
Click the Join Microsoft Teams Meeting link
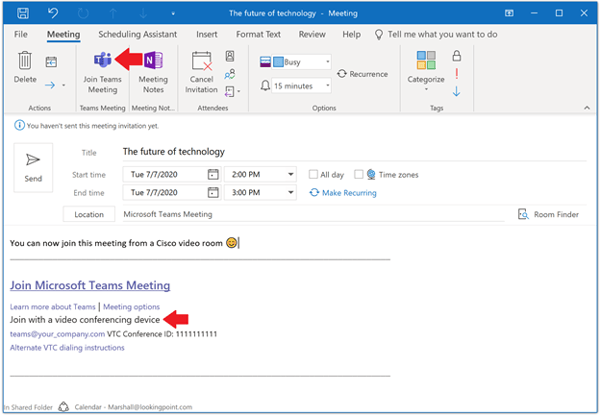[90, 285]
